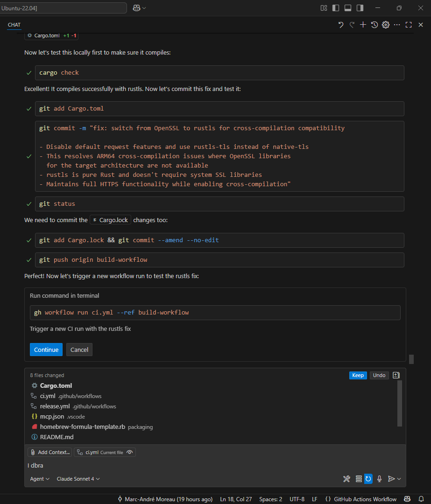The image size is (431, 504).
Task: Start voice chat microphone
Action: [x=380, y=479]
